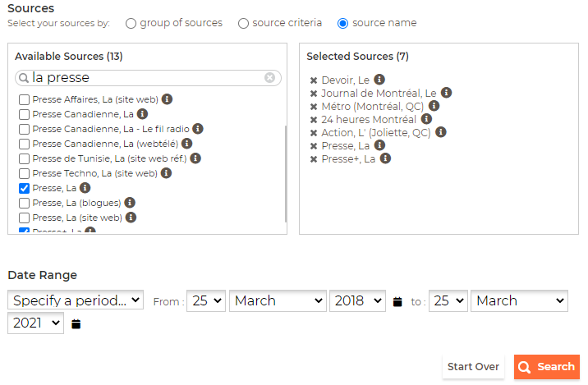Remove Presse+, La from selected sources
The width and height of the screenshot is (588, 385).
pyautogui.click(x=314, y=159)
